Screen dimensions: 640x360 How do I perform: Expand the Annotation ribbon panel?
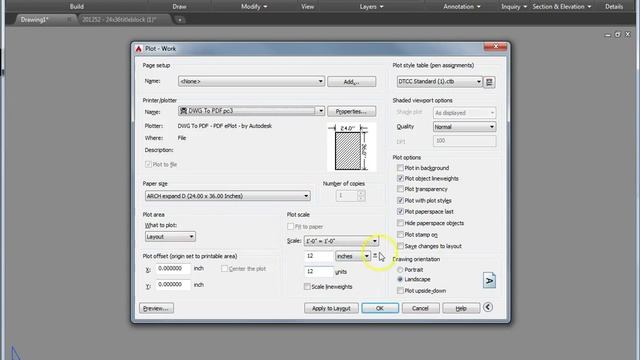click(462, 7)
